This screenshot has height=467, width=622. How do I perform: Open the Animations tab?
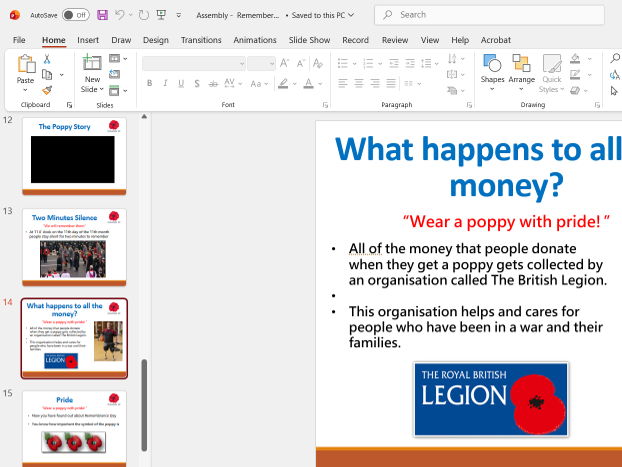click(255, 40)
